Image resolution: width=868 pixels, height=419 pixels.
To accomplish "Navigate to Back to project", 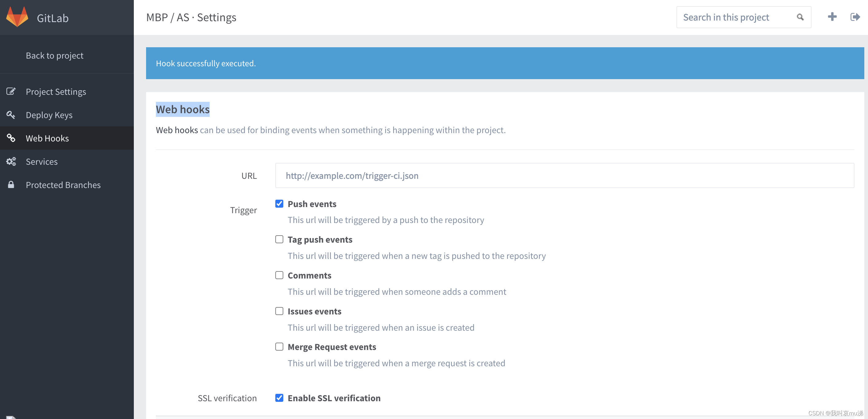I will pos(54,55).
